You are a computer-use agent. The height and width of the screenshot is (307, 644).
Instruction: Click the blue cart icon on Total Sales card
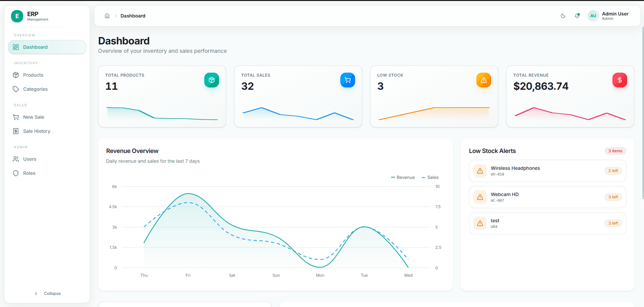click(x=348, y=80)
